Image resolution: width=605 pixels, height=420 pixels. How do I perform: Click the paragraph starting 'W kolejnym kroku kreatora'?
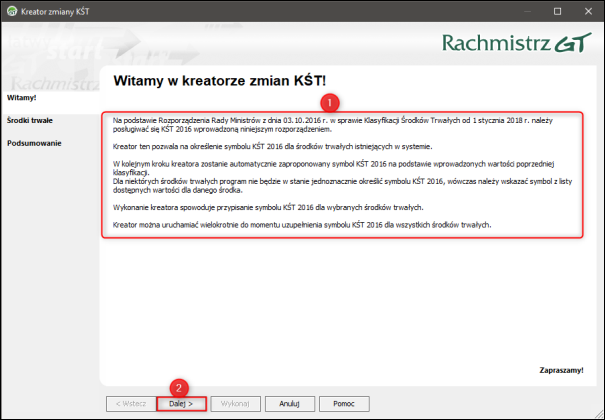coord(333,168)
